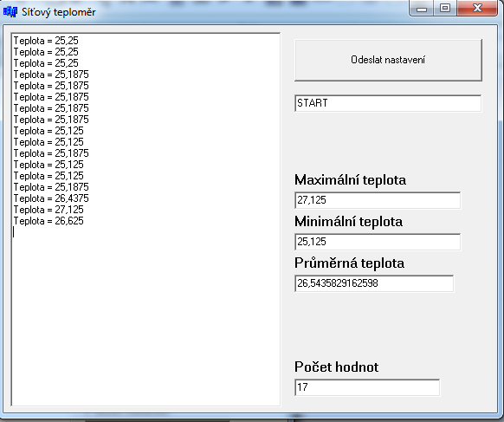Close the Síťový teploměr window
Screen dimensions: 504x422
coord(477,8)
